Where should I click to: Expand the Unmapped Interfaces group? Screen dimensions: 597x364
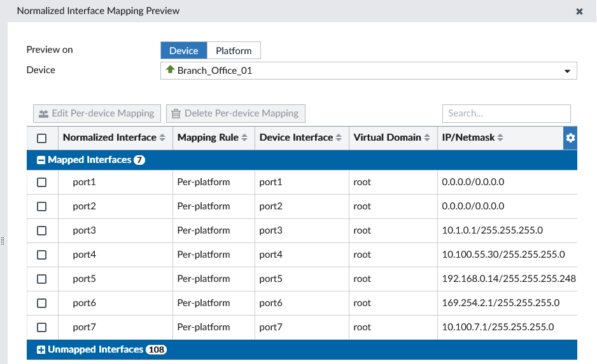pyautogui.click(x=41, y=350)
